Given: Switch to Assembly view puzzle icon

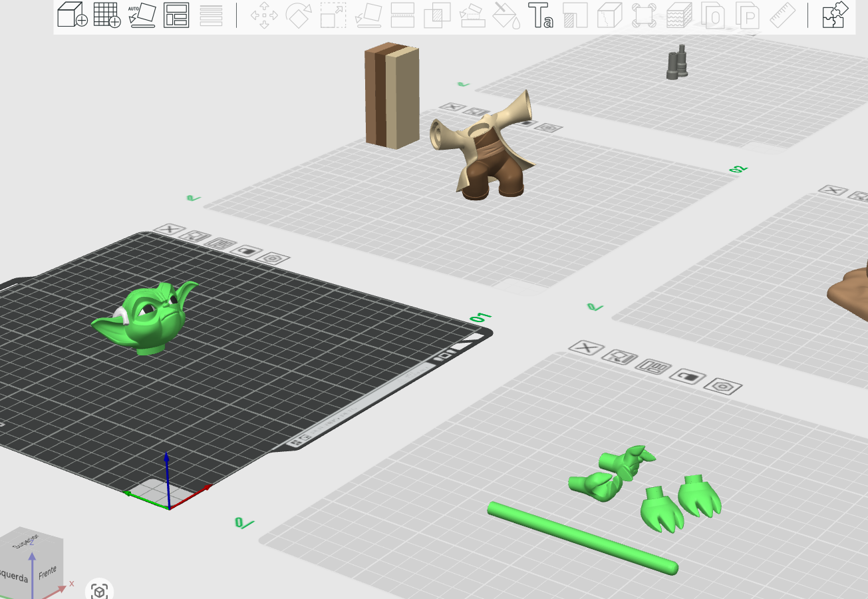Looking at the screenshot, I should (835, 15).
